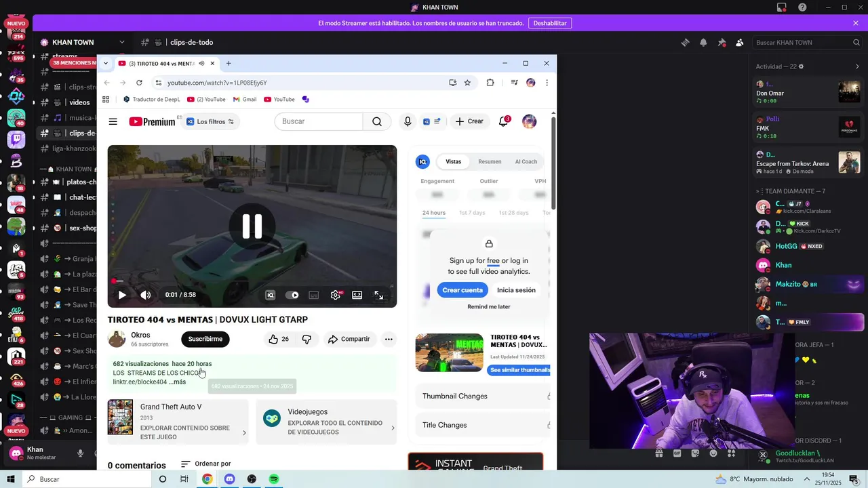This screenshot has height=488, width=868.
Task: Open the Okros channel name
Action: pos(140,335)
